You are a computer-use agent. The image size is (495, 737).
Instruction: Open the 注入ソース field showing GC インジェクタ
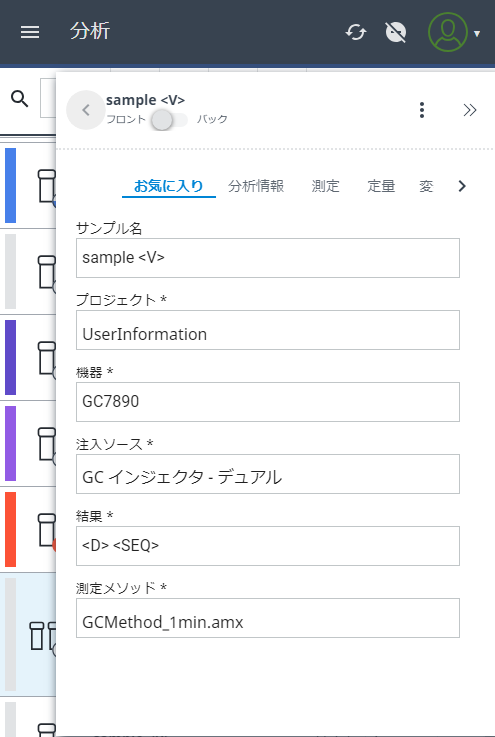268,474
